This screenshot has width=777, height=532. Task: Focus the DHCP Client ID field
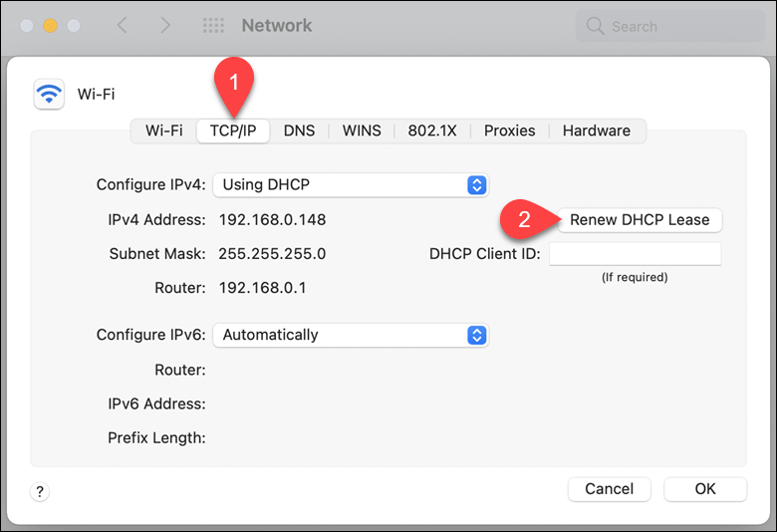tap(635, 254)
